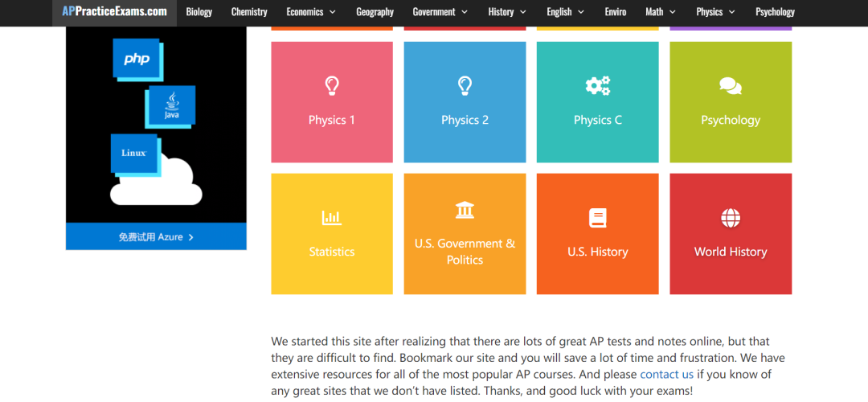Image resolution: width=868 pixels, height=402 pixels.
Task: Open the Geography menu item
Action: 375,12
